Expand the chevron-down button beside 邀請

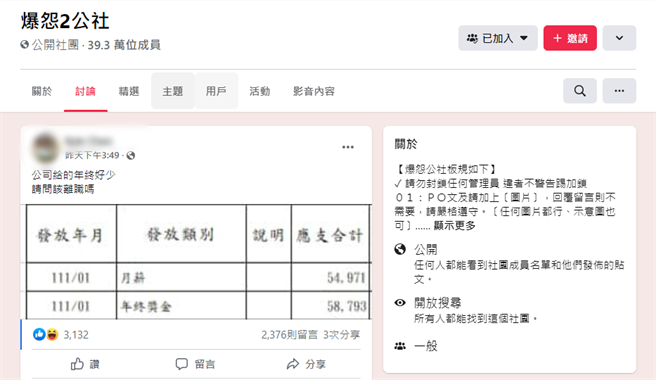(x=619, y=38)
